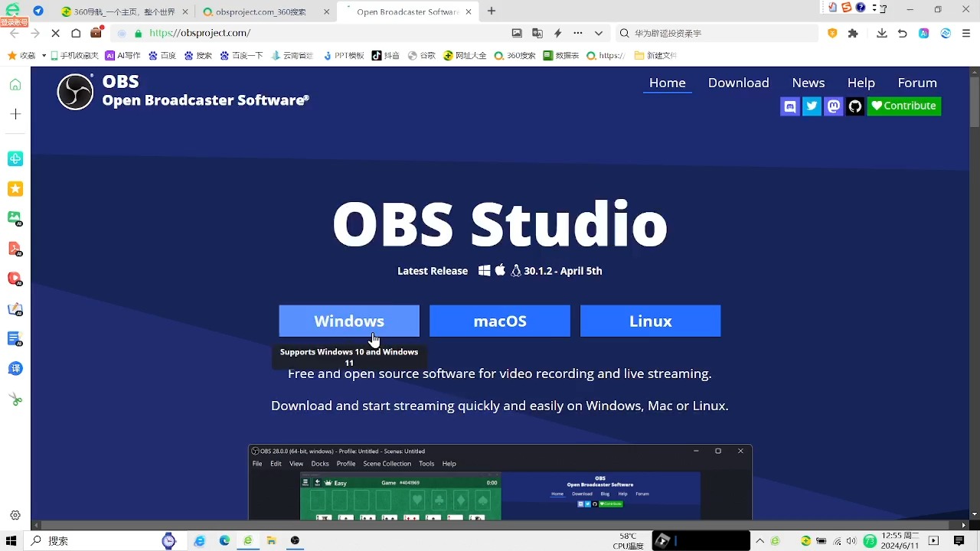Open the Discord icon link
Image resolution: width=980 pixels, height=551 pixels.
coord(789,106)
